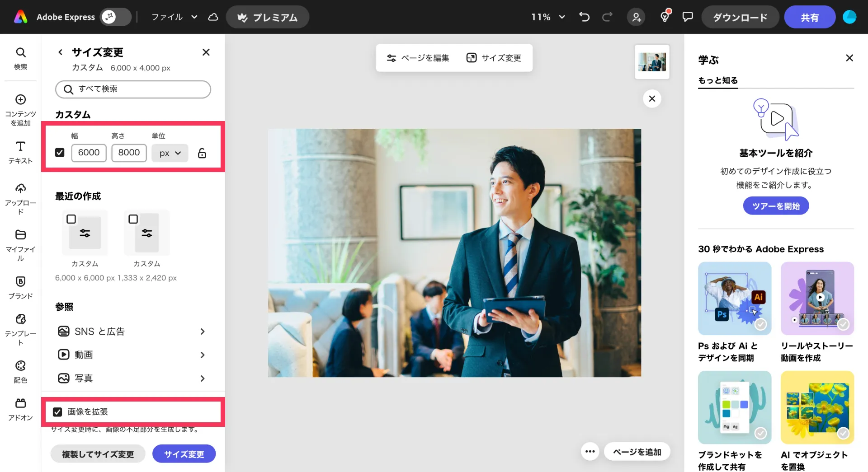The image size is (868, 472).
Task: Open the Search tool in left sidebar
Action: [20, 58]
